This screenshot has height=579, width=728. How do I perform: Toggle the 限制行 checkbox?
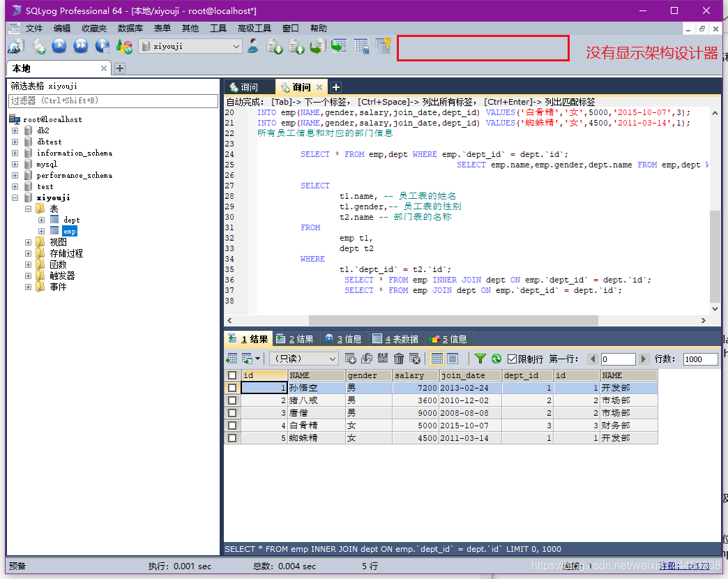[x=512, y=359]
